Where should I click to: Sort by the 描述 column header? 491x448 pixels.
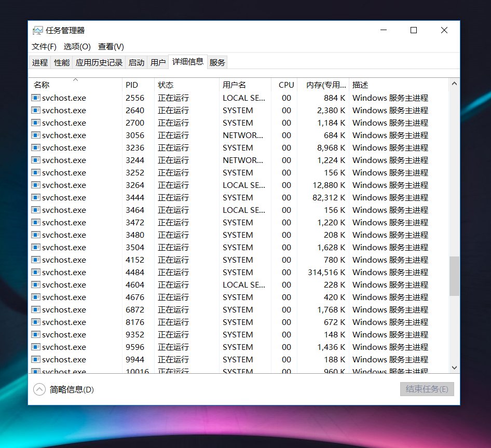399,85
